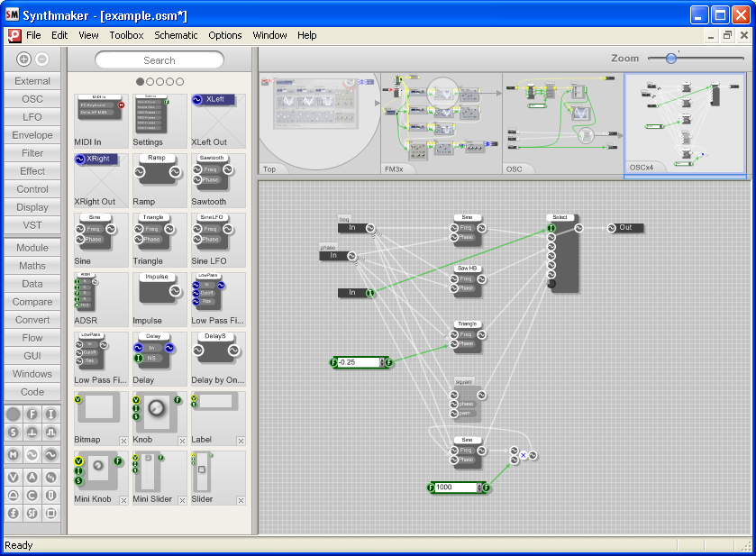This screenshot has height=556, width=756.
Task: Pick the Impulse component in toolbox
Action: click(159, 299)
